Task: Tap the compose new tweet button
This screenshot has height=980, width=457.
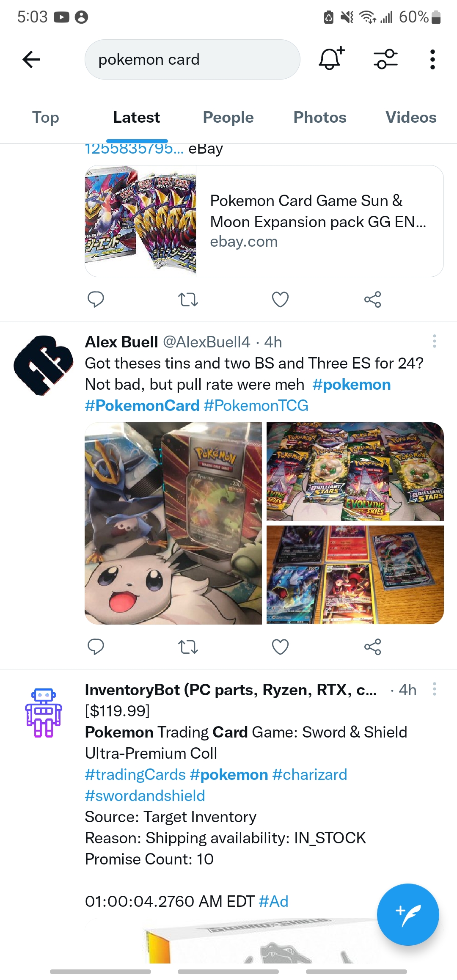Action: 408,914
